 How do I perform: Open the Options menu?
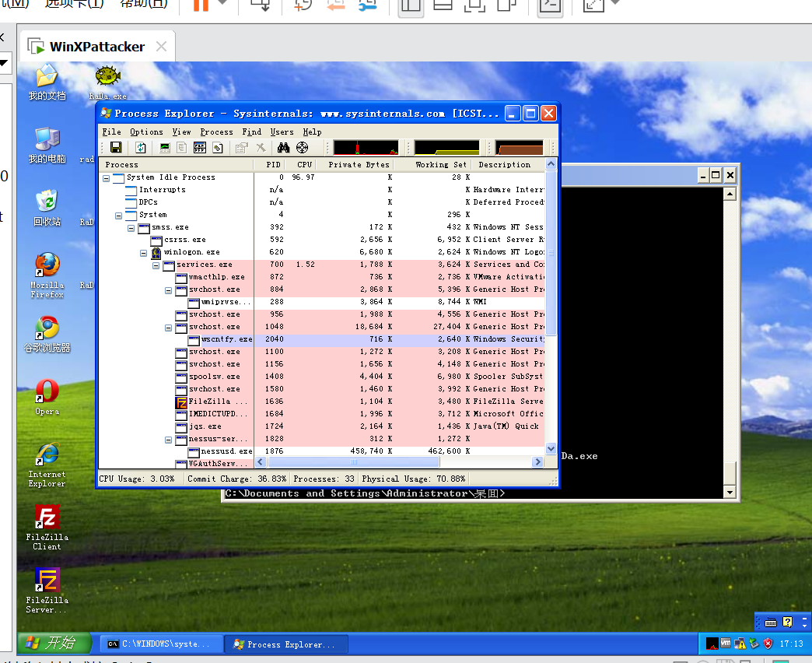pos(146,132)
